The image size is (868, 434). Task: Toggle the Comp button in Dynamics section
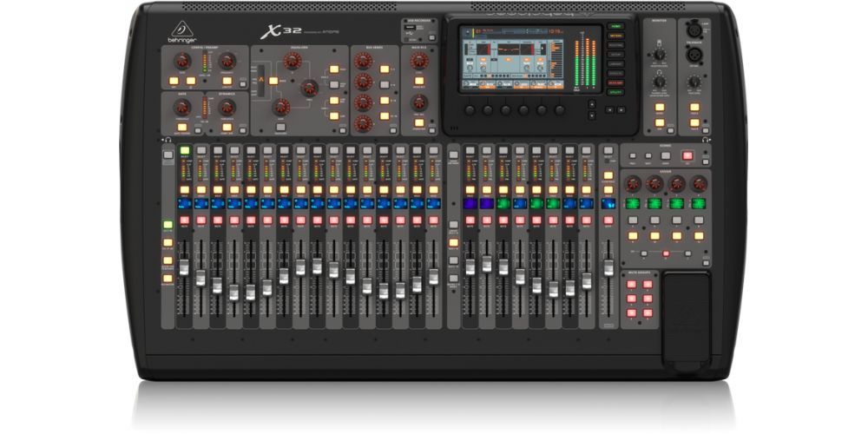click(x=227, y=128)
